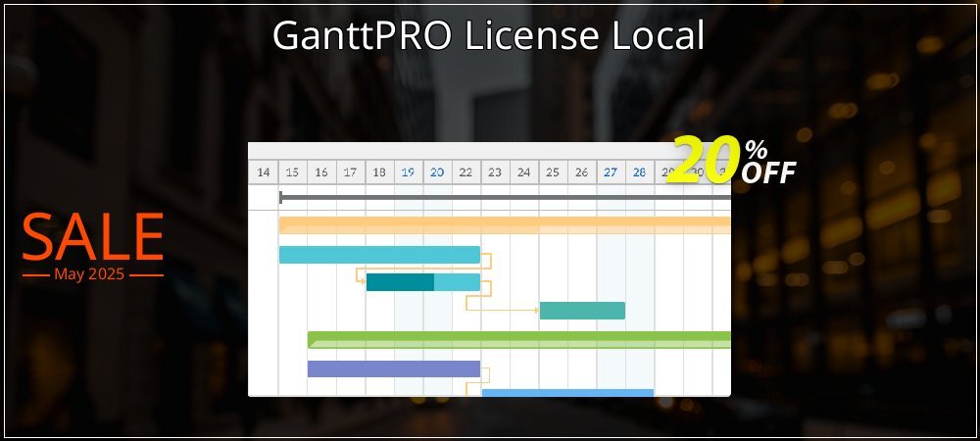Click the purple task bar
The height and width of the screenshot is (441, 980).
[x=394, y=368]
